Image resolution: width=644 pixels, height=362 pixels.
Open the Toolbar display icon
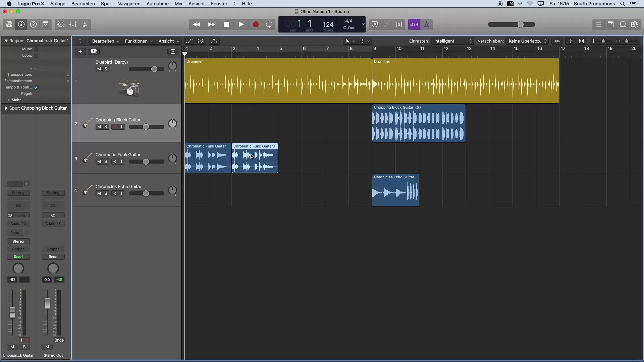click(45, 24)
